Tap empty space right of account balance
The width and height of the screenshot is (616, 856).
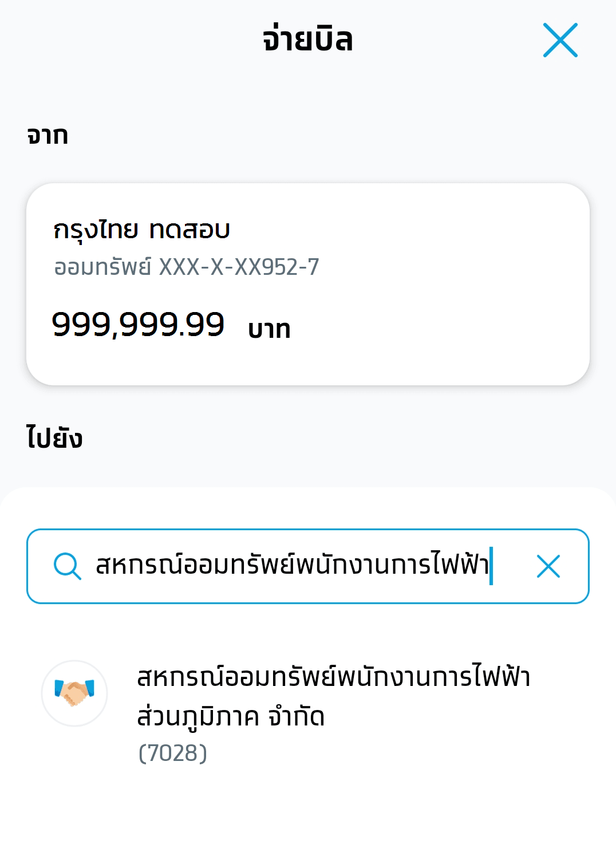[x=447, y=326]
